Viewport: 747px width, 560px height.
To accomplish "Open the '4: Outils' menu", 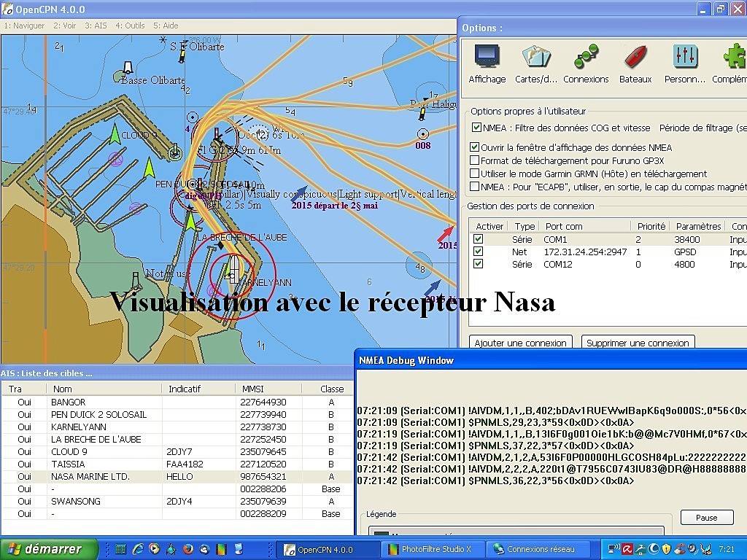I will coord(130,26).
